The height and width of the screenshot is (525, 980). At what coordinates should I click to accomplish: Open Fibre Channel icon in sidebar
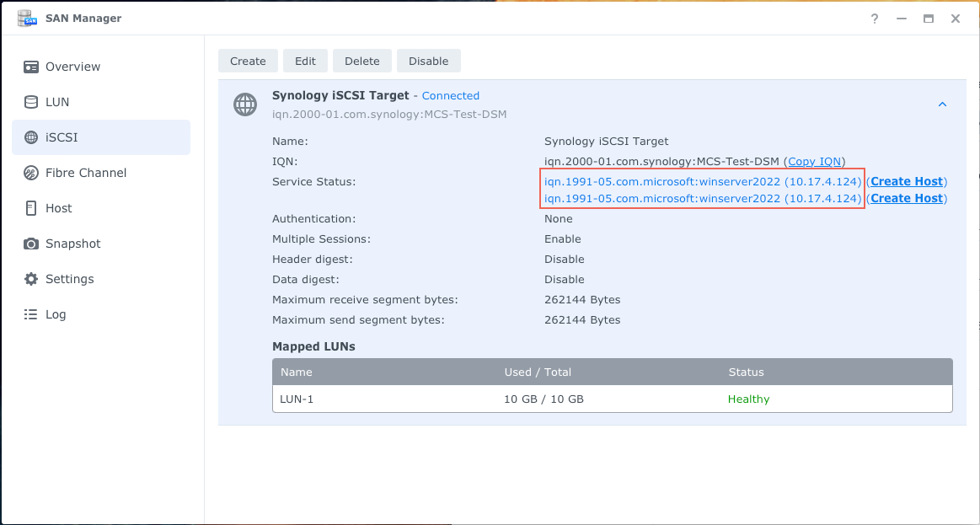(x=30, y=173)
